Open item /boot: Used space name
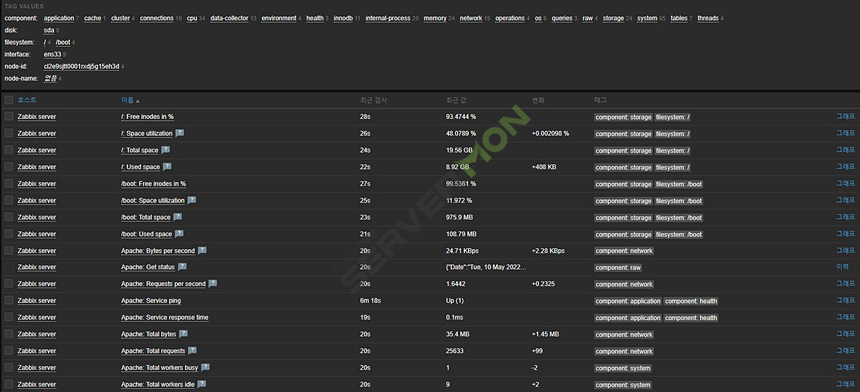This screenshot has height=392, width=860. click(146, 234)
